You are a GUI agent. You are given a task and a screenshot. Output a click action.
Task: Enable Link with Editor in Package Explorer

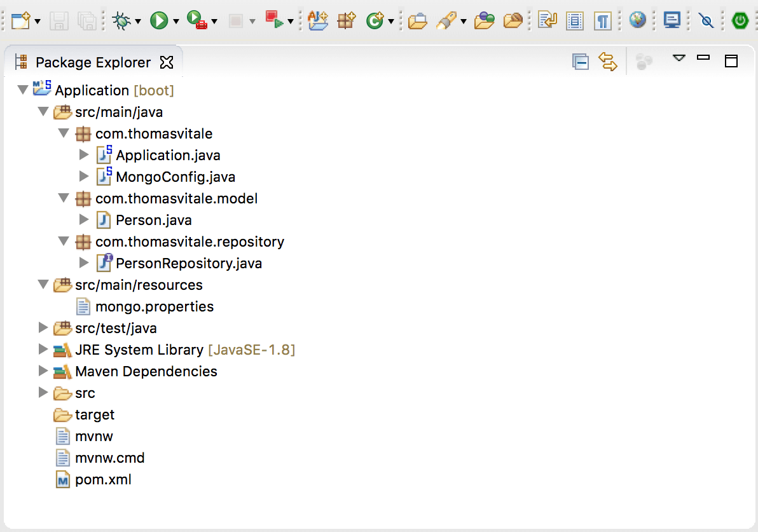tap(607, 62)
